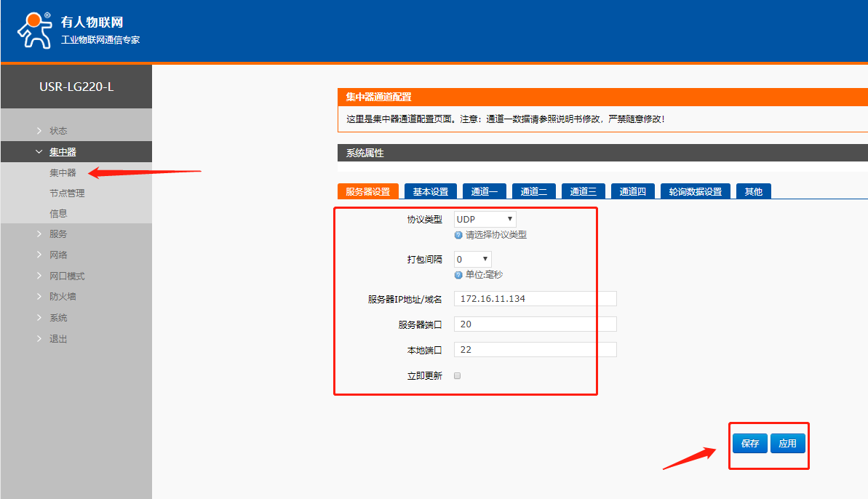Collapse the 集中器 sidebar section
The height and width of the screenshot is (499, 868).
pyautogui.click(x=63, y=152)
